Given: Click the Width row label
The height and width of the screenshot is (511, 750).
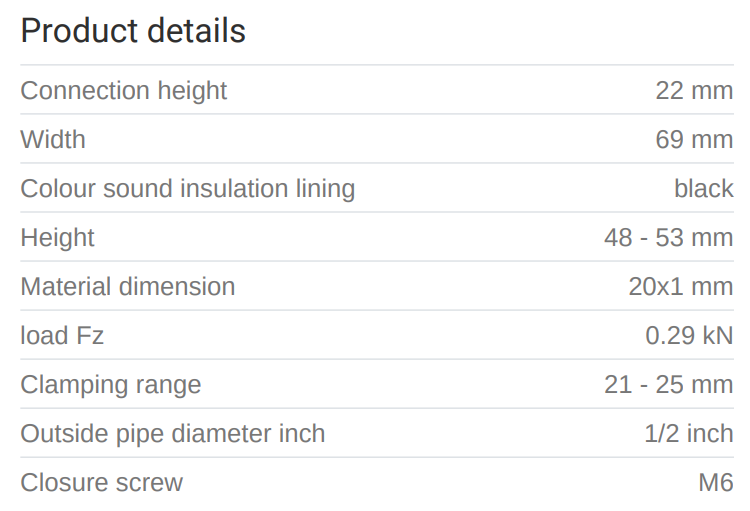Looking at the screenshot, I should tap(53, 139).
